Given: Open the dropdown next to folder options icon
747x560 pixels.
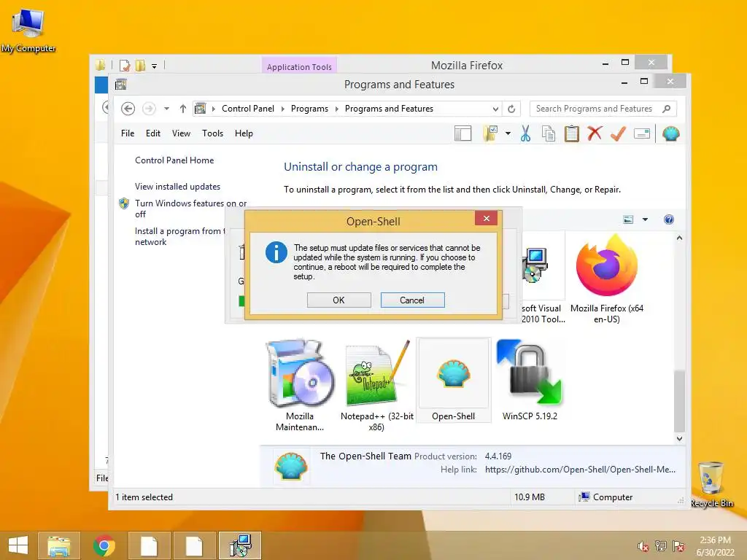Looking at the screenshot, I should [508, 134].
